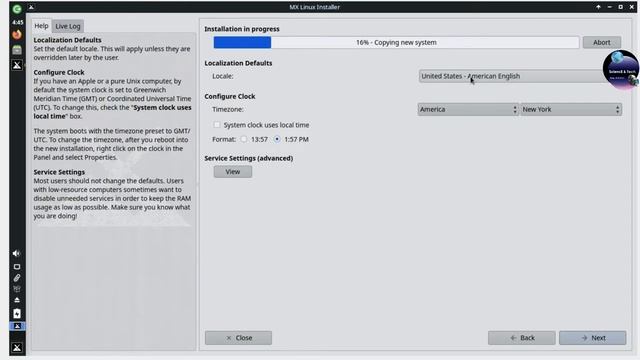Go Back to the previous step

pos(522,338)
